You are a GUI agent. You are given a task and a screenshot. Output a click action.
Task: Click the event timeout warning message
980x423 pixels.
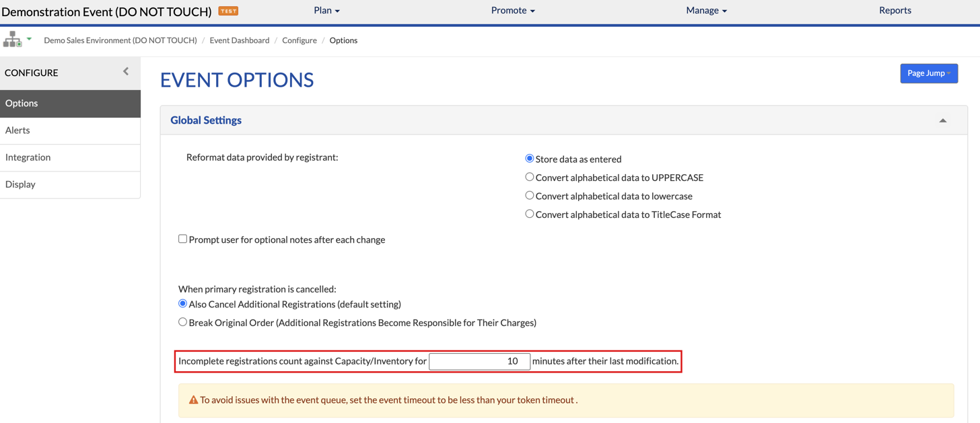click(389, 400)
